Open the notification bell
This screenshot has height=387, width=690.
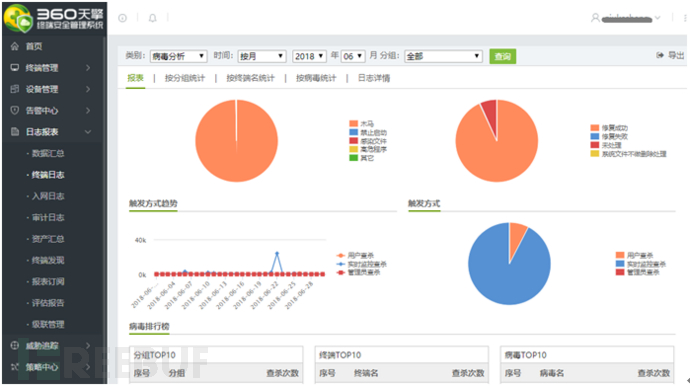152,18
